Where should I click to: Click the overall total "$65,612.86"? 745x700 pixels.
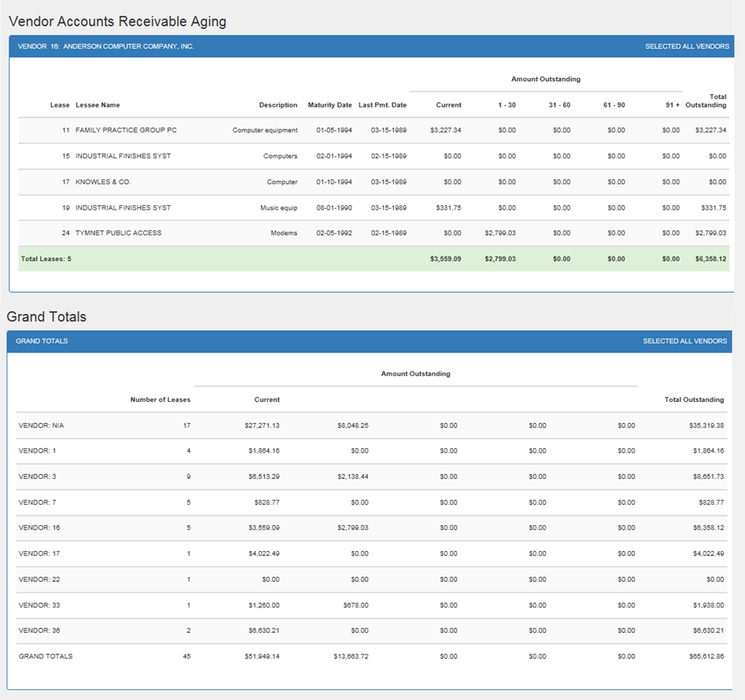(706, 656)
